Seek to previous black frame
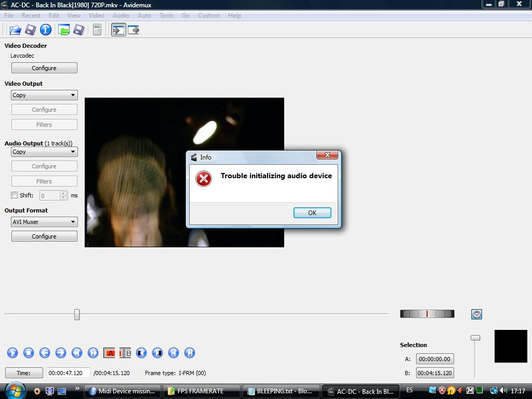This screenshot has width=532, height=399. pos(141,353)
